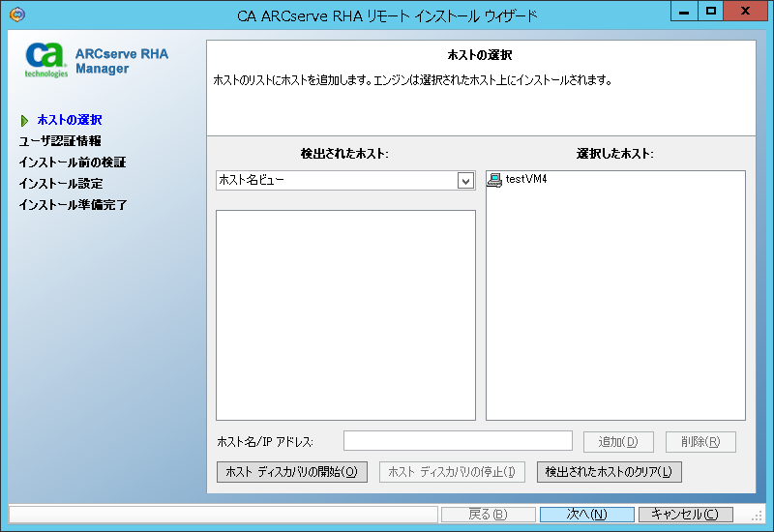Focus the ホスト名/IP アドレス input field
The image size is (774, 532).
pyautogui.click(x=458, y=441)
